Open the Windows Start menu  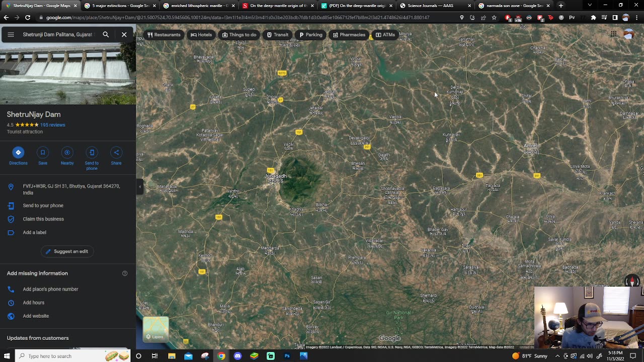tap(7, 356)
